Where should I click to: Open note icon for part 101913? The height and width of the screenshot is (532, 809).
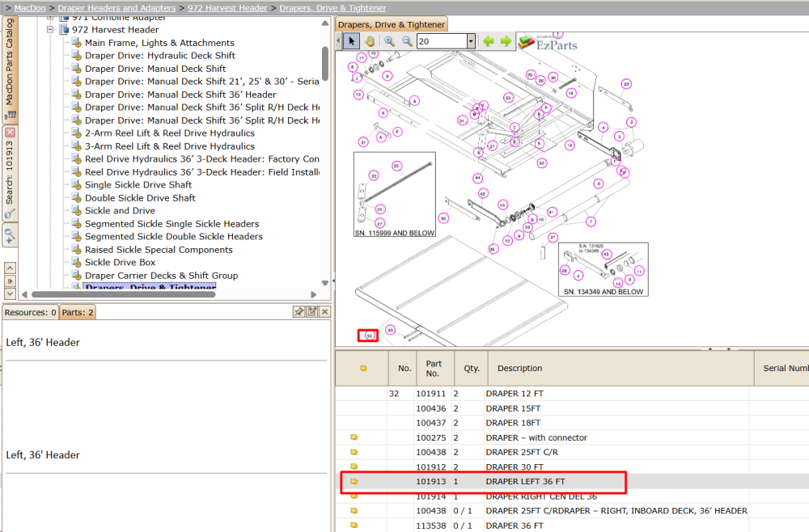pos(354,482)
